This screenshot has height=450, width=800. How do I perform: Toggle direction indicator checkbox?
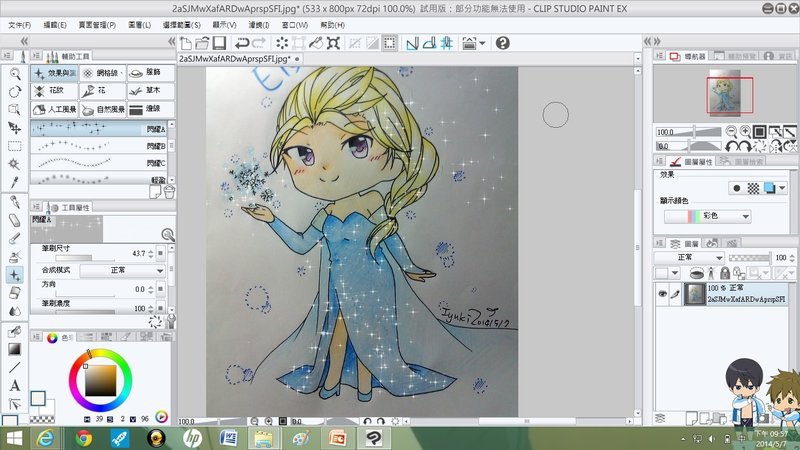[161, 289]
